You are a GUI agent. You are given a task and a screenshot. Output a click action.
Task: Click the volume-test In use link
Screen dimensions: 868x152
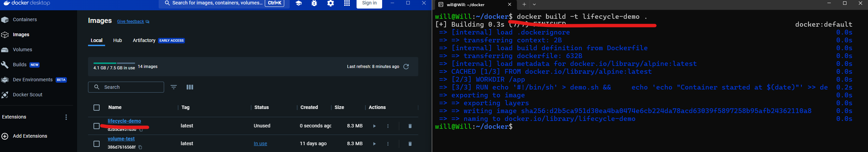pos(260,143)
